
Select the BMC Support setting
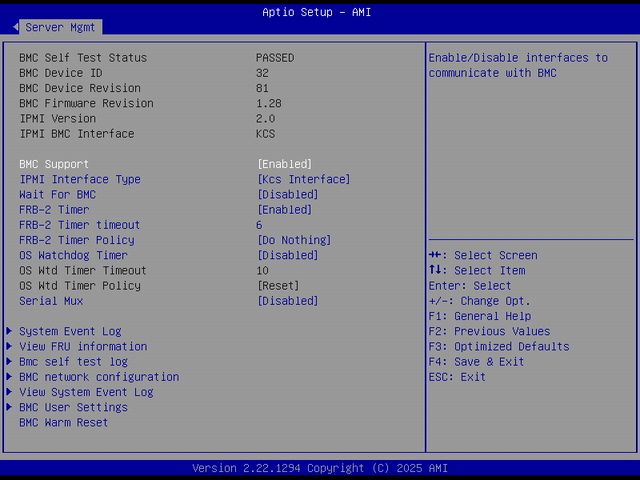pos(54,164)
